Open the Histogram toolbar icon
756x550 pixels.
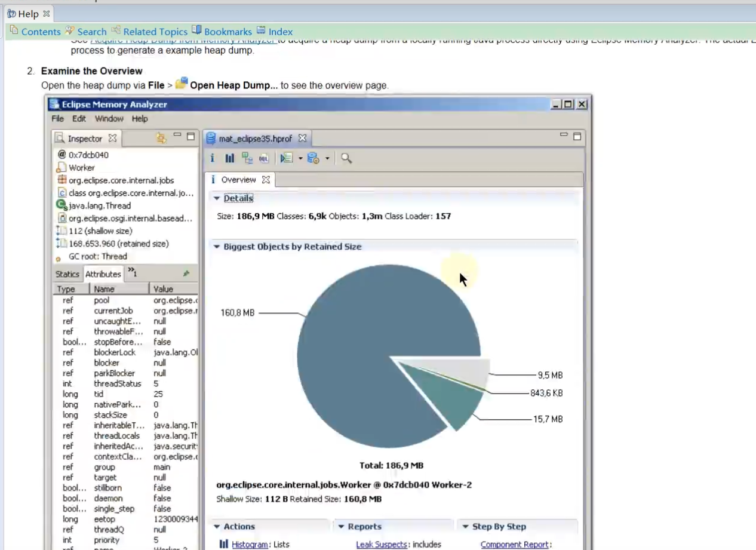point(230,158)
